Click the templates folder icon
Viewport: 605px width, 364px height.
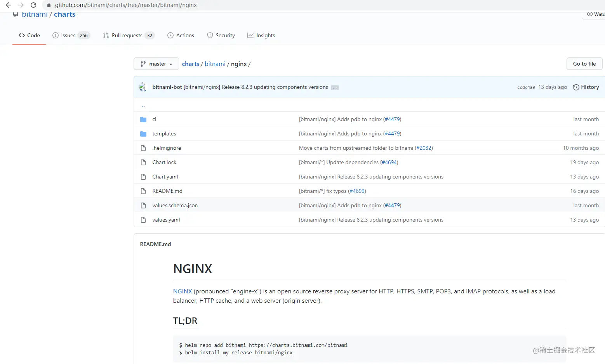pyautogui.click(x=143, y=133)
